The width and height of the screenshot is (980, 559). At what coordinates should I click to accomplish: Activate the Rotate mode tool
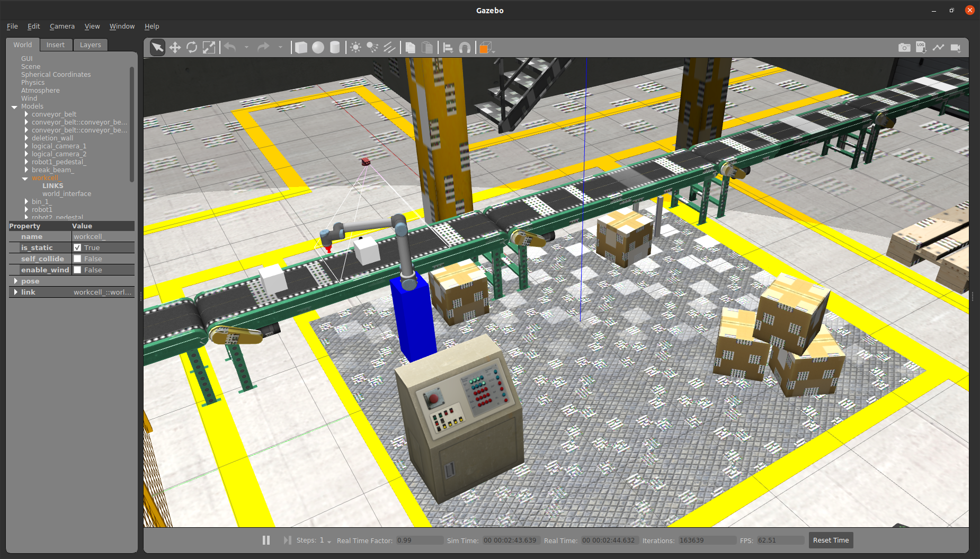(192, 48)
